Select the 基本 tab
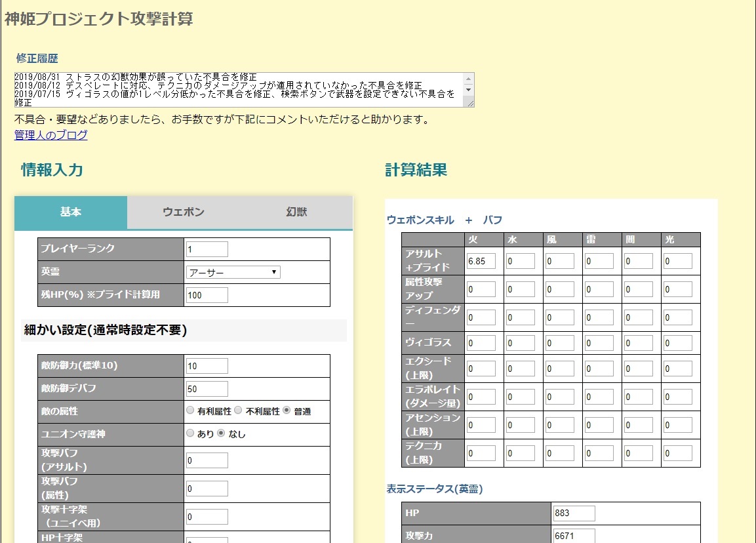 pos(71,212)
